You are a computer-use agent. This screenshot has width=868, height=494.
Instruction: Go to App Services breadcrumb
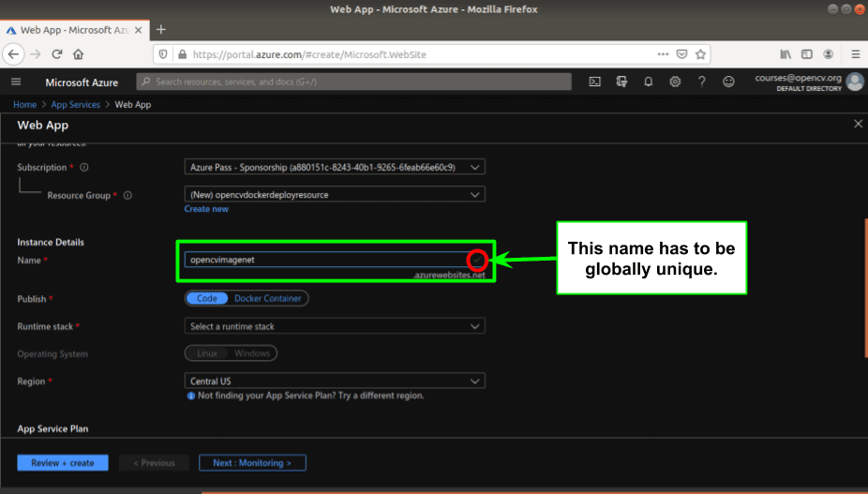pos(75,105)
